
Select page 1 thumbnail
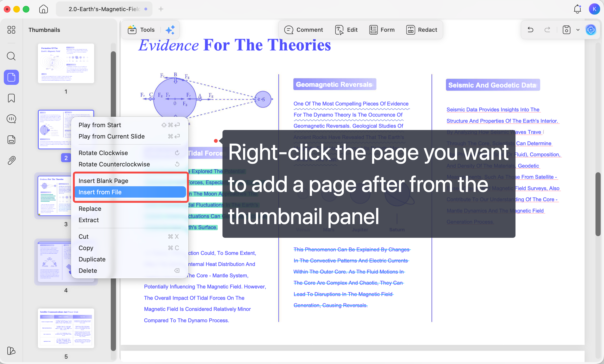coord(66,63)
